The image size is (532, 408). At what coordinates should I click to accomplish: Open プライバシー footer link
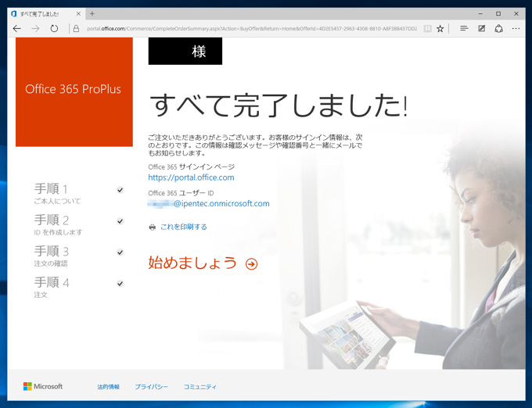[151, 387]
